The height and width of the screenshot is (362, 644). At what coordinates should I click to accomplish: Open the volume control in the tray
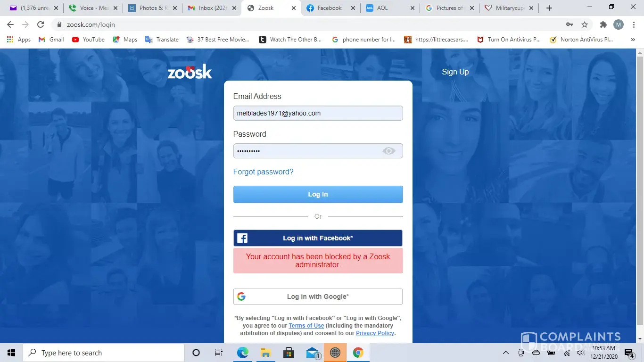click(x=581, y=353)
